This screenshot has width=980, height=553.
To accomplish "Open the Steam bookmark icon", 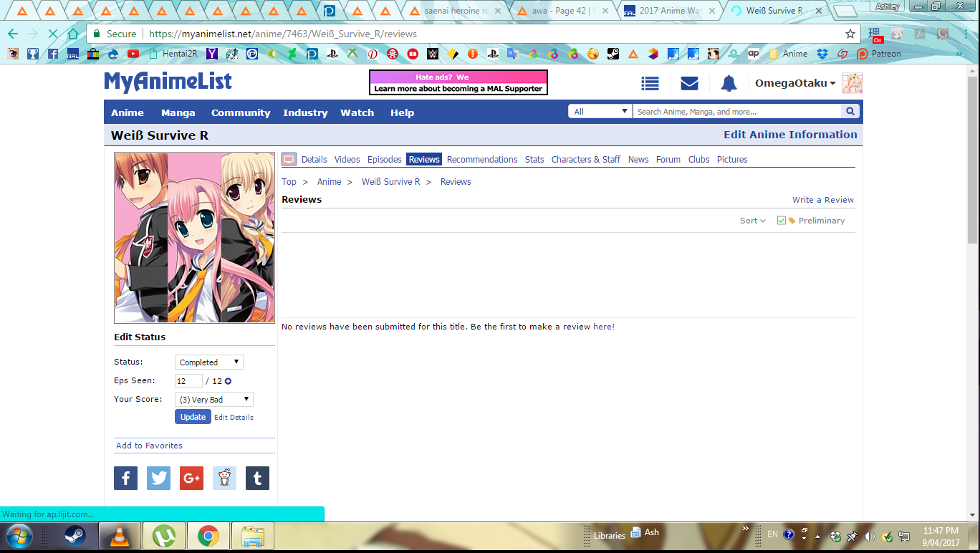I will [x=613, y=54].
